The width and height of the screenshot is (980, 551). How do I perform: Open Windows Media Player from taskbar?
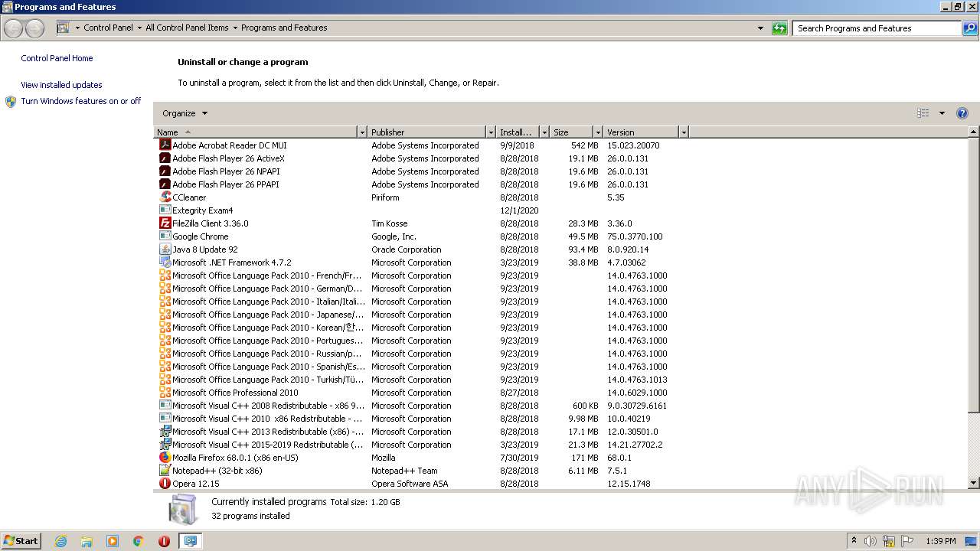click(113, 541)
